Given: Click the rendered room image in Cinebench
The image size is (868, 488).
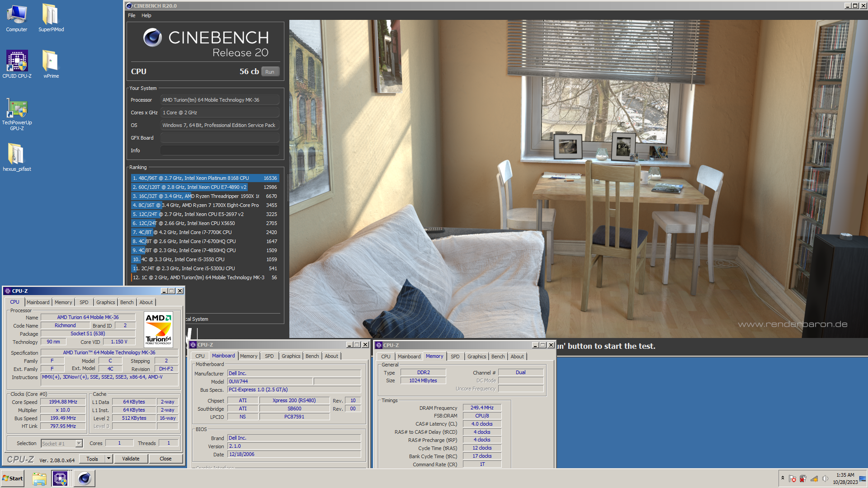Looking at the screenshot, I should pyautogui.click(x=578, y=179).
